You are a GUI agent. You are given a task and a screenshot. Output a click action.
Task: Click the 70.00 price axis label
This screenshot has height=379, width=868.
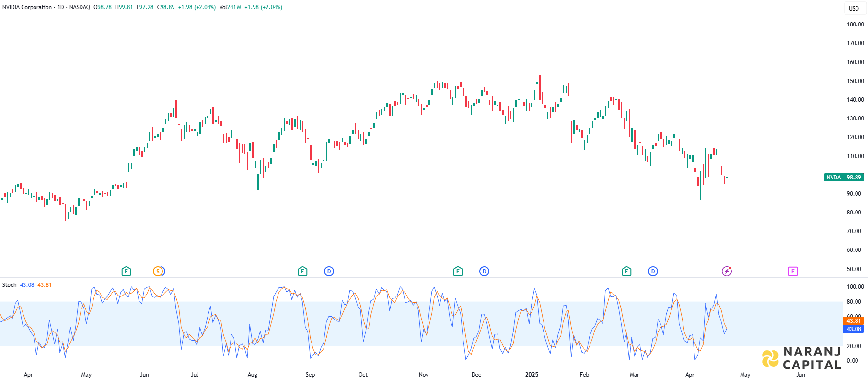tap(854, 231)
